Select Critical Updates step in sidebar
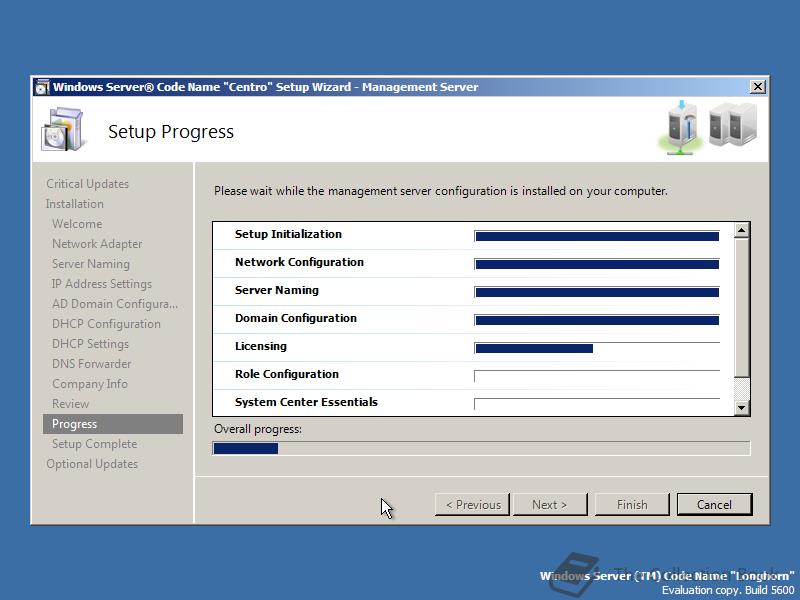The image size is (800, 600). tap(87, 184)
